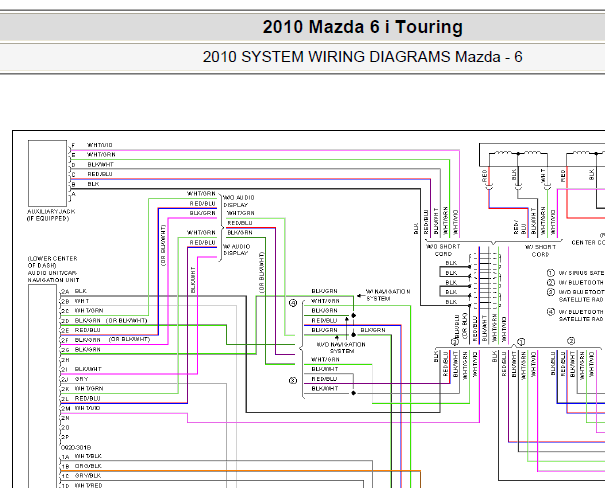Click the 'W/O SHORT CORD' label

click(x=443, y=250)
